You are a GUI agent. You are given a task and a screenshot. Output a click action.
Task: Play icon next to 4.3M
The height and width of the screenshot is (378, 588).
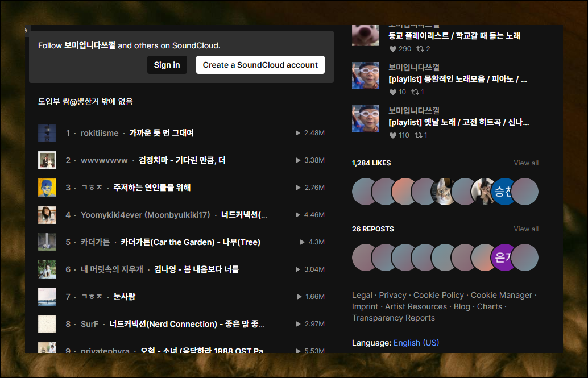click(303, 242)
